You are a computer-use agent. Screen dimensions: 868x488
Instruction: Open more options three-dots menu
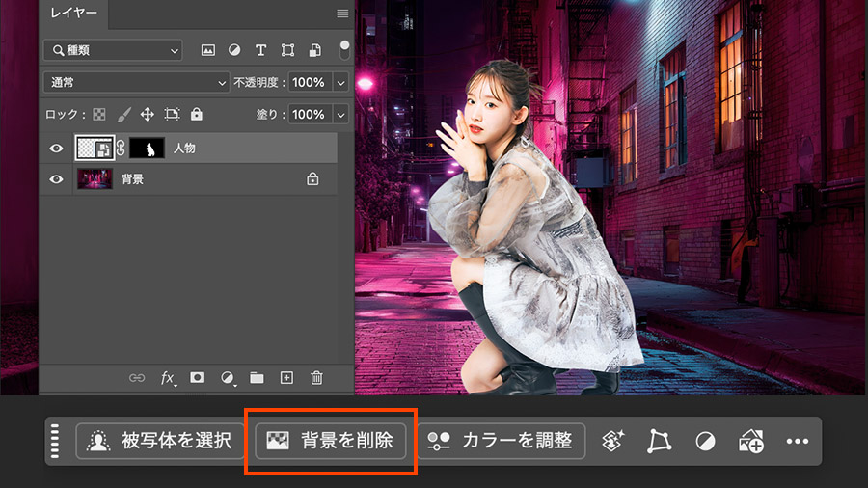[x=798, y=441]
